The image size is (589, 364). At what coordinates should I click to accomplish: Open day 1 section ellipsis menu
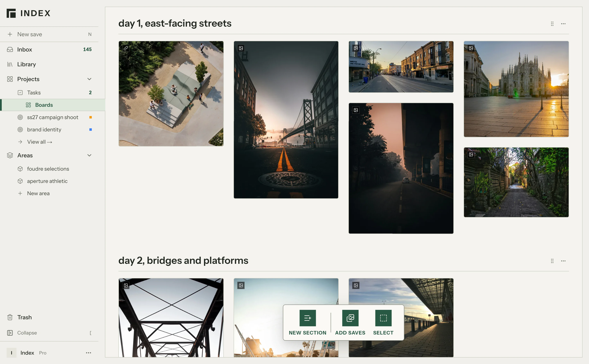563,24
